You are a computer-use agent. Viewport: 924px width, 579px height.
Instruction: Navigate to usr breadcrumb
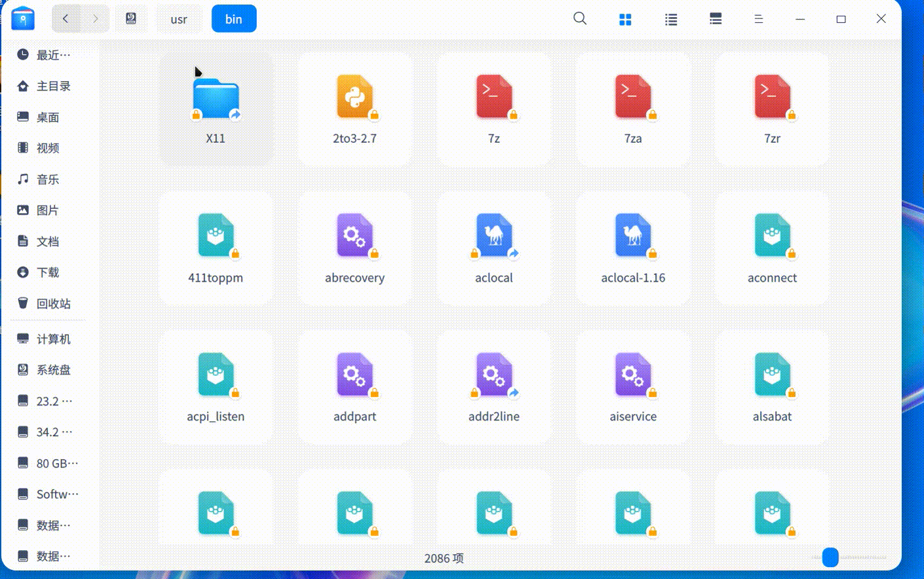[179, 20]
